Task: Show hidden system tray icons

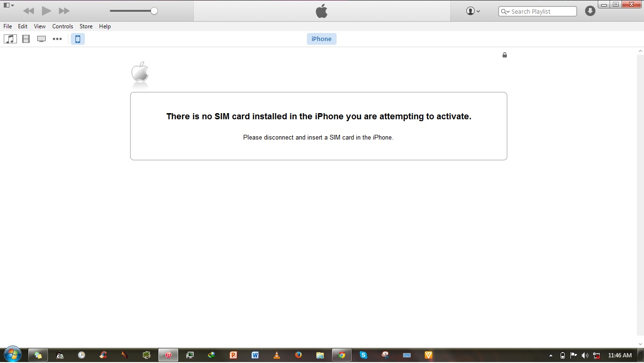Action: [551, 355]
